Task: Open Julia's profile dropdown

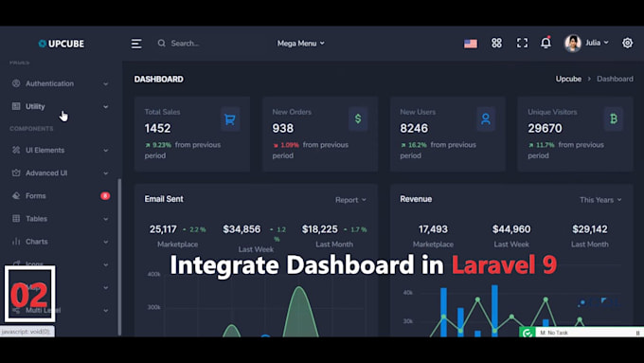Action: pyautogui.click(x=586, y=43)
